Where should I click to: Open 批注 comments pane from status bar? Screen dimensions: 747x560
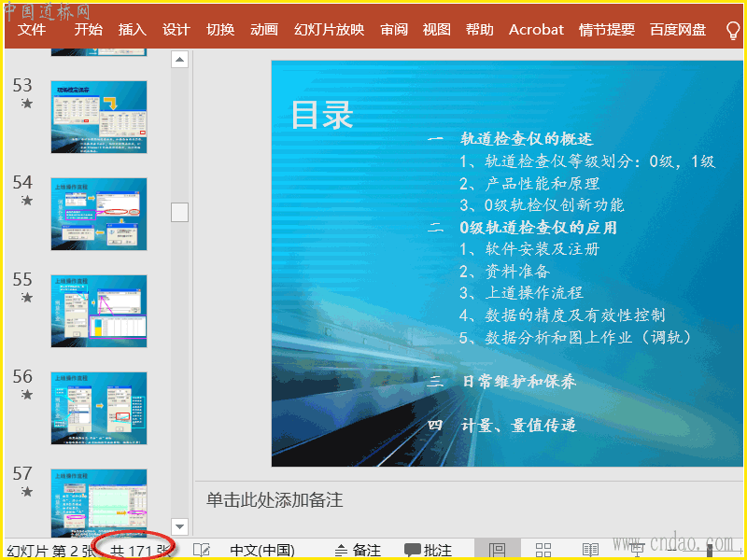tap(428, 551)
